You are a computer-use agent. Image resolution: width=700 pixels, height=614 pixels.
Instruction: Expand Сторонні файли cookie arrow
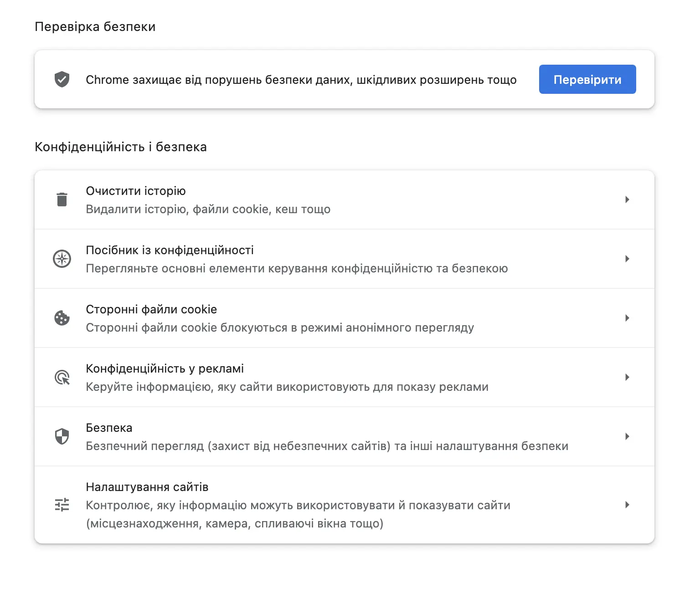[x=627, y=318]
